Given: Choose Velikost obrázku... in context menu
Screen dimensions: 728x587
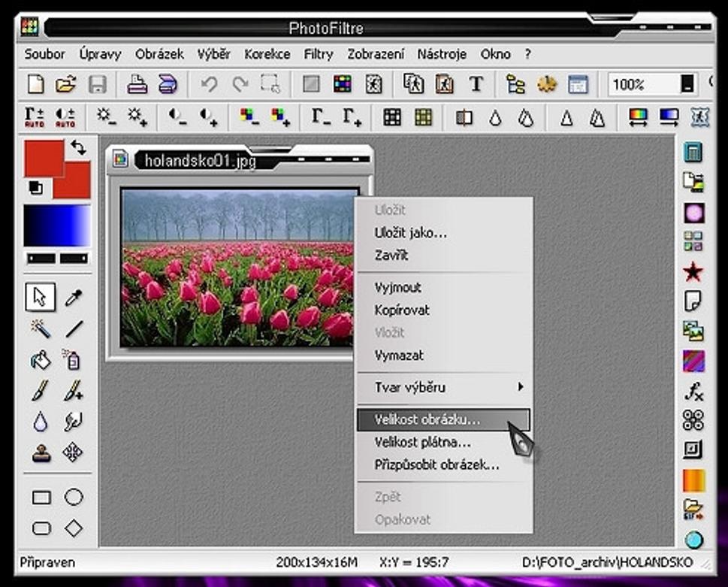Looking at the screenshot, I should [443, 419].
